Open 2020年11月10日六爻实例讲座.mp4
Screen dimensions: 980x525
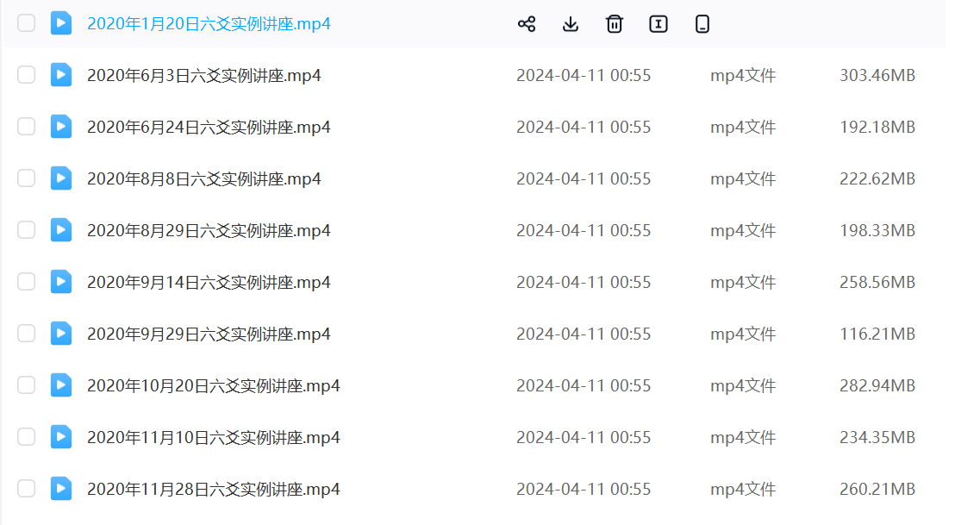(213, 438)
